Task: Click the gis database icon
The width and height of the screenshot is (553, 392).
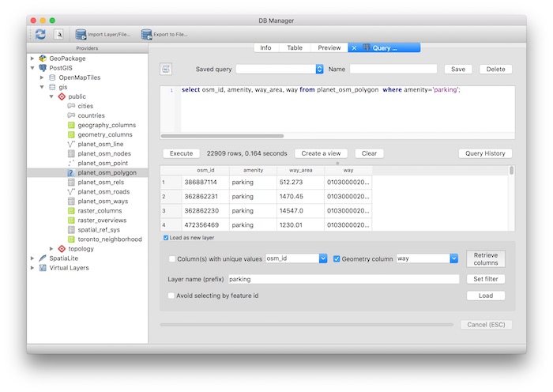Action: (52, 87)
